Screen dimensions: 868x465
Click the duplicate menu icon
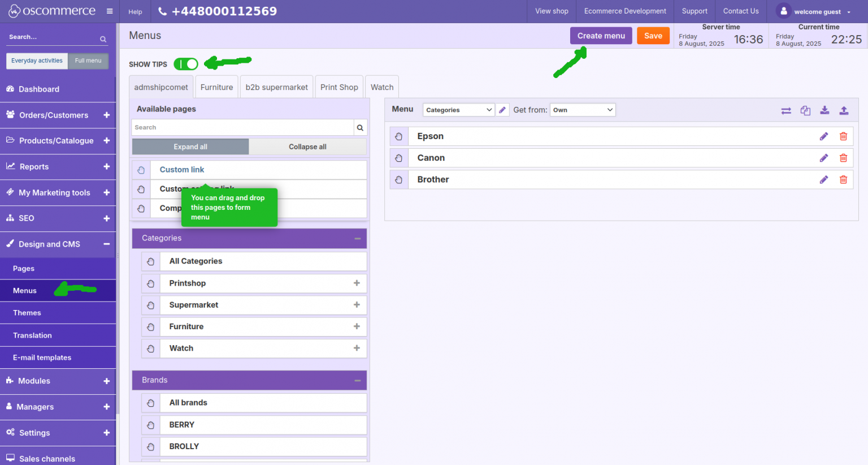(805, 110)
